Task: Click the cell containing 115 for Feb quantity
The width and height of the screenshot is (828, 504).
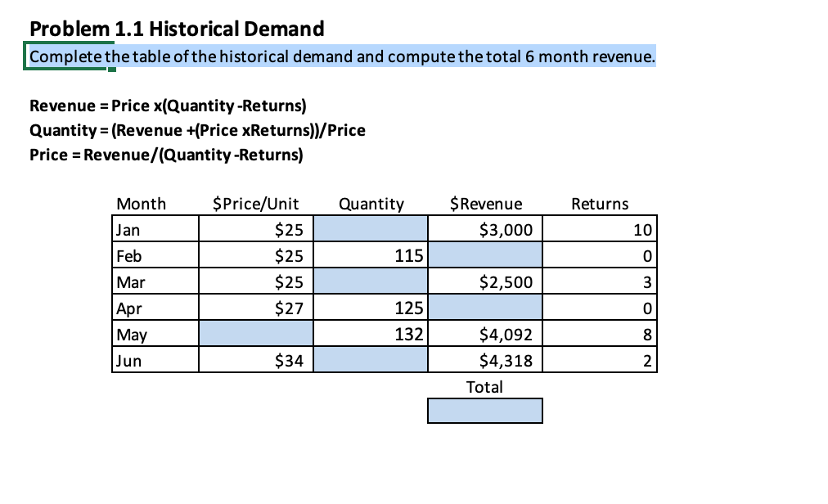Action: click(x=371, y=255)
